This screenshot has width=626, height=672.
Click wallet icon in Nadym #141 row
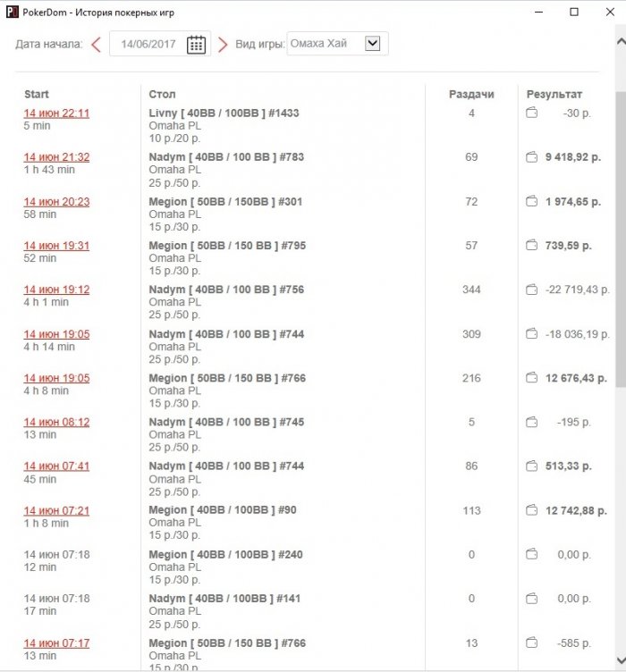(532, 599)
